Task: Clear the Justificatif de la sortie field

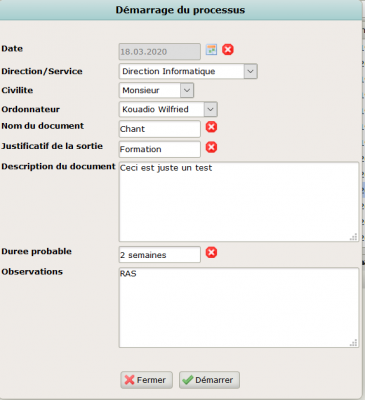Action: coord(211,147)
